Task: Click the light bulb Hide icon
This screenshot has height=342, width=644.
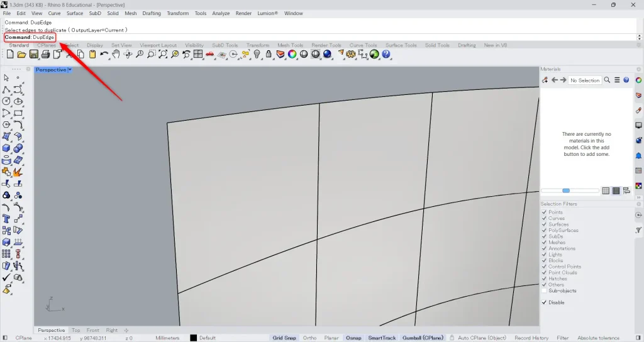Action: coord(257,54)
